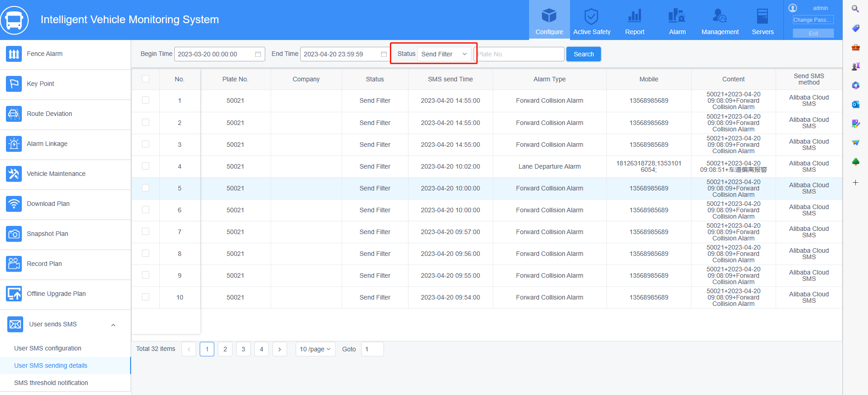Select the Record Plan video icon
Viewport: 868px width, 395px height.
point(14,264)
